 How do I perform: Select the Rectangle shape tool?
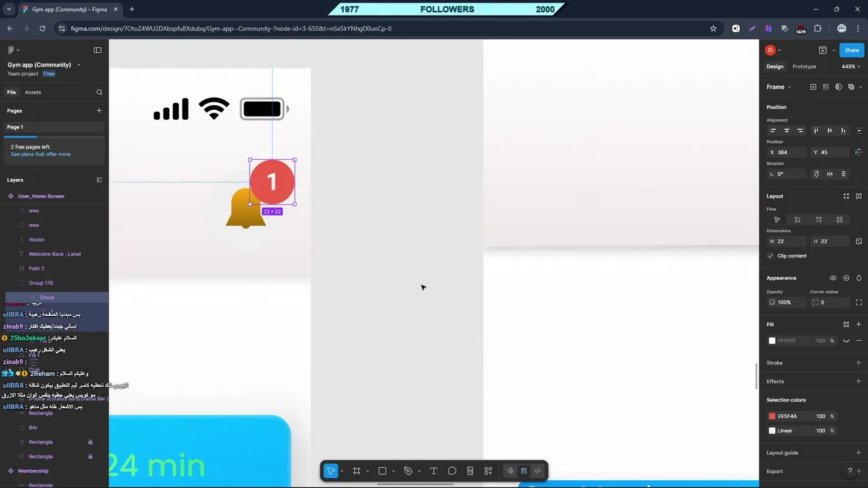pyautogui.click(x=382, y=471)
